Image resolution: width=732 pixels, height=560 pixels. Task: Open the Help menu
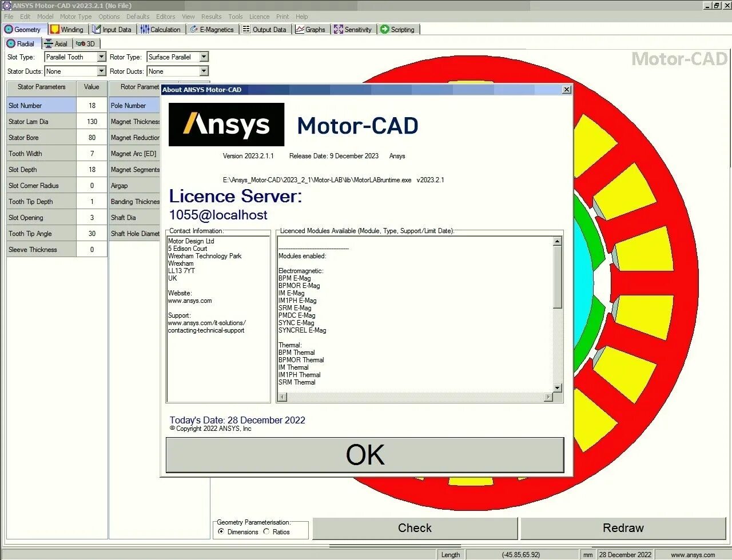click(302, 17)
